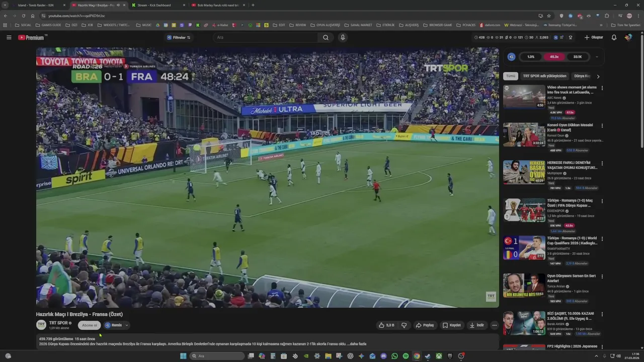This screenshot has width=644, height=362.
Task: Click the vidIQ logo in stats panel
Action: [x=512, y=57]
